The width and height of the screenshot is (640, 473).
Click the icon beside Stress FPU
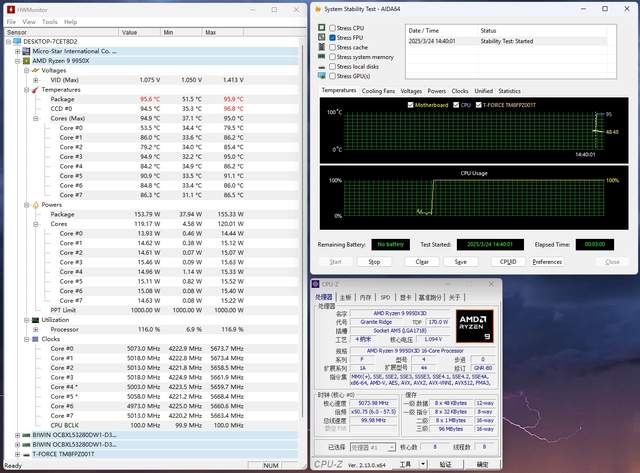pos(322,37)
